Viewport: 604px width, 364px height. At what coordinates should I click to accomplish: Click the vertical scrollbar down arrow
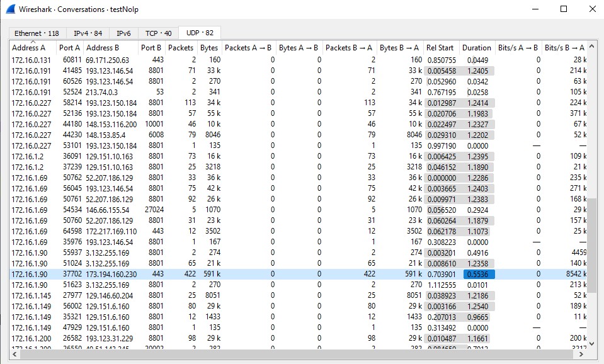(x=592, y=343)
